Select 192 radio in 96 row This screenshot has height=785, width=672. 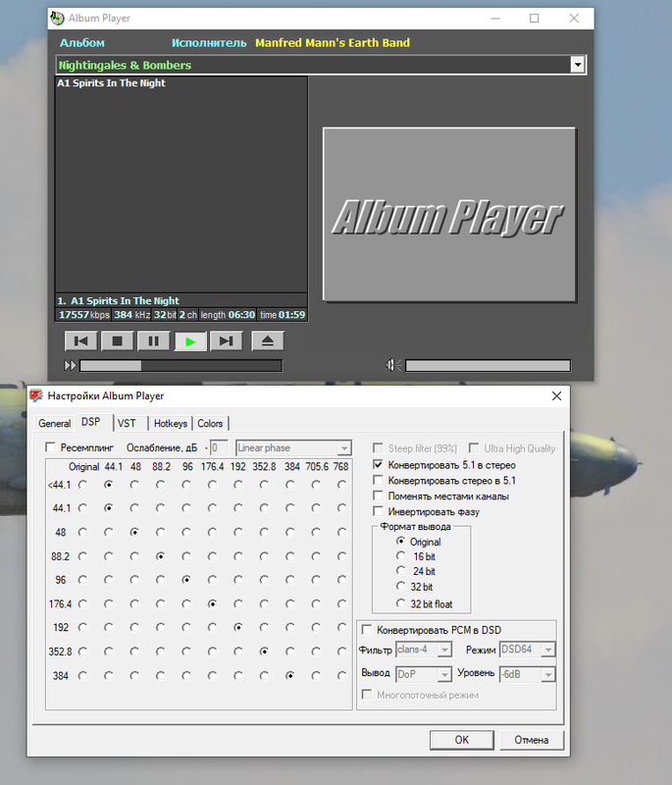(x=238, y=580)
